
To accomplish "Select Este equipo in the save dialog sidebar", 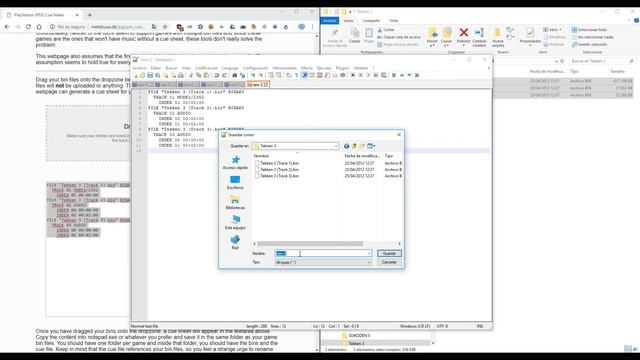I will point(236,222).
